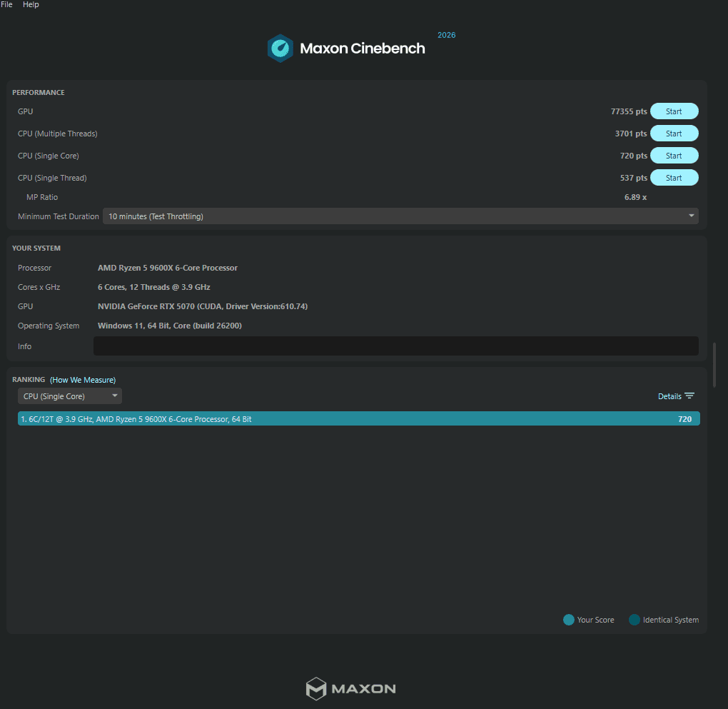Screen dimensions: 728x709
Task: Start the CPU (Single Thread) test
Action: (x=674, y=178)
